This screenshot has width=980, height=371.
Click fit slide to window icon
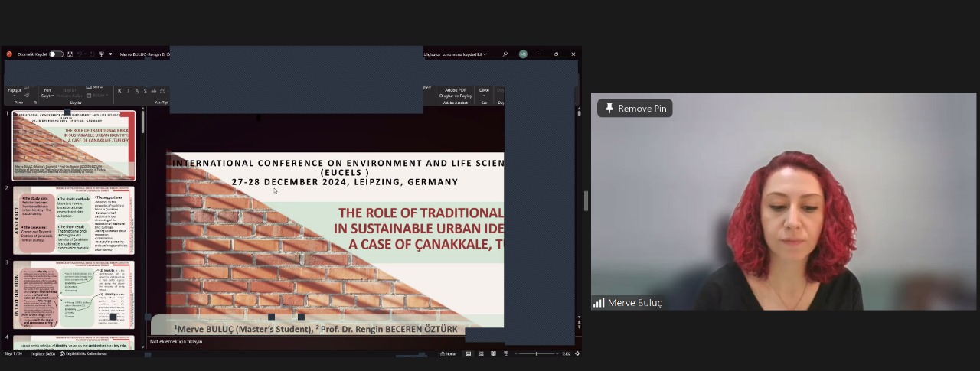coord(577,353)
